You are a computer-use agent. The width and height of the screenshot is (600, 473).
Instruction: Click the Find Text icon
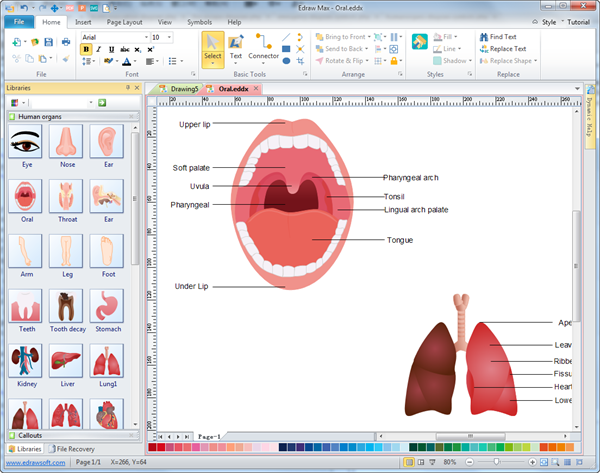[483, 37]
